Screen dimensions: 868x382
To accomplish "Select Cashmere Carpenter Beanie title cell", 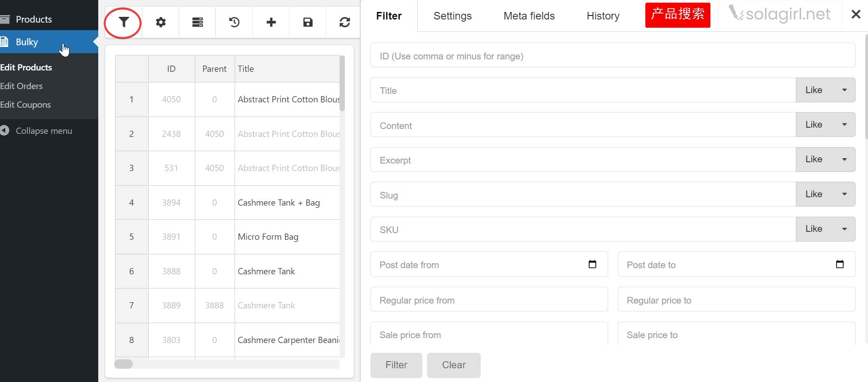I will (287, 340).
